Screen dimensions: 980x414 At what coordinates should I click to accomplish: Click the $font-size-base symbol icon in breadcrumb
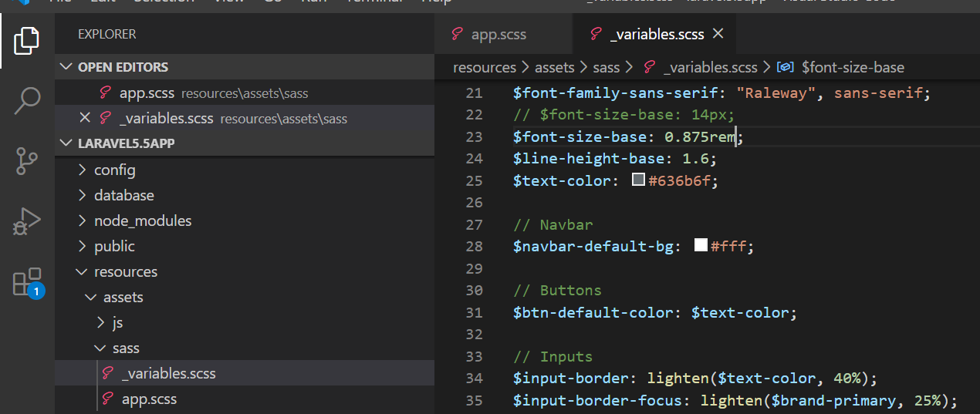click(x=786, y=67)
